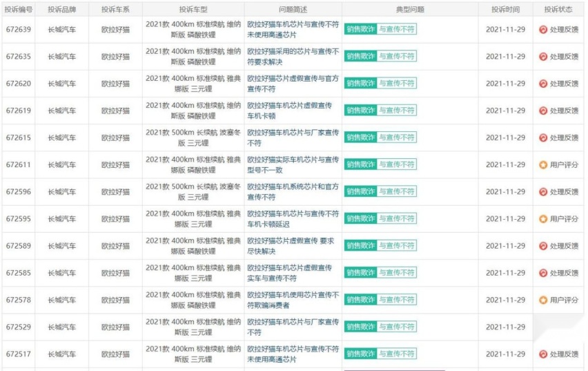
Task: Click the 投诉编号 column header
Action: 19,10
